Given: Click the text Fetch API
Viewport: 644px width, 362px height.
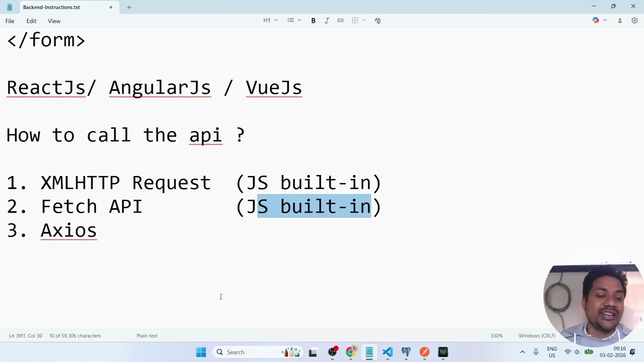Looking at the screenshot, I should coord(92,207).
